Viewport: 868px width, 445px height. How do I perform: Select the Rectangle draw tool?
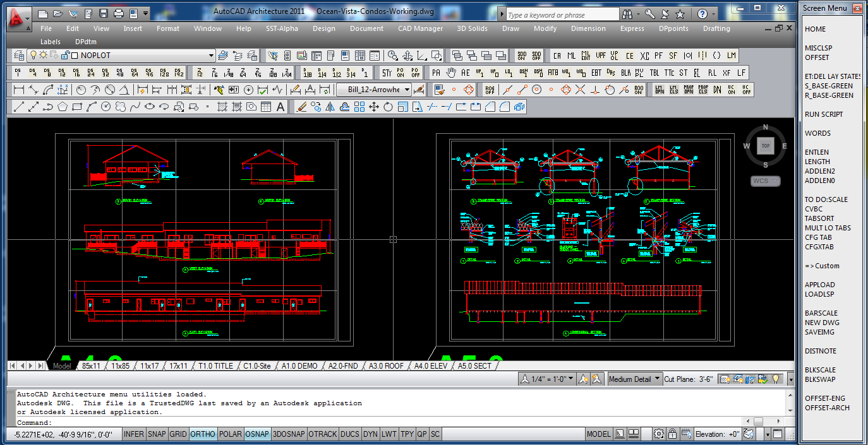point(77,107)
